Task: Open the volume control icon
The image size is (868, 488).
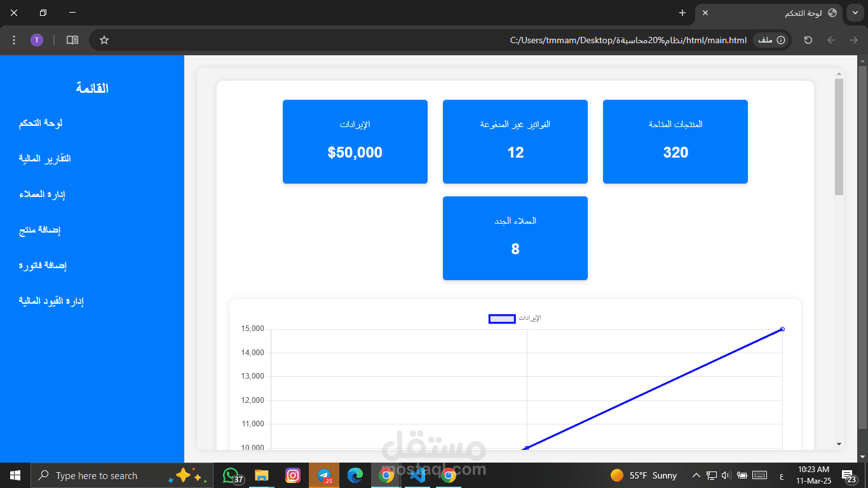Action: pos(726,475)
